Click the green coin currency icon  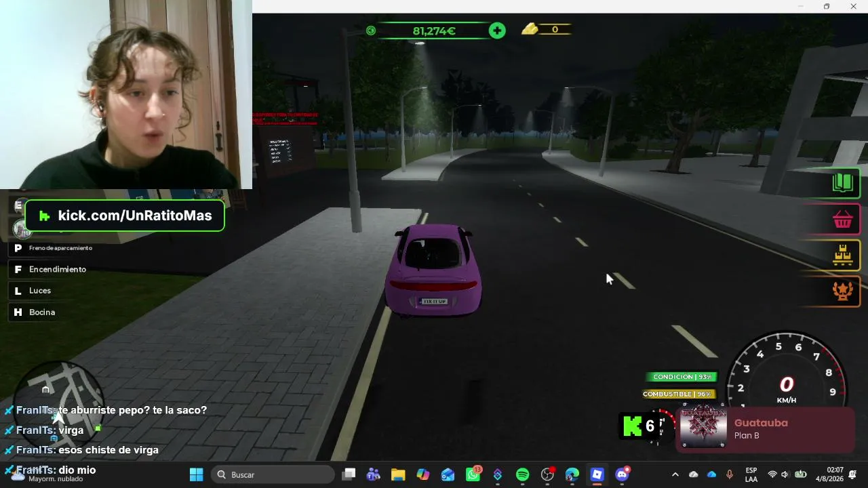click(371, 30)
